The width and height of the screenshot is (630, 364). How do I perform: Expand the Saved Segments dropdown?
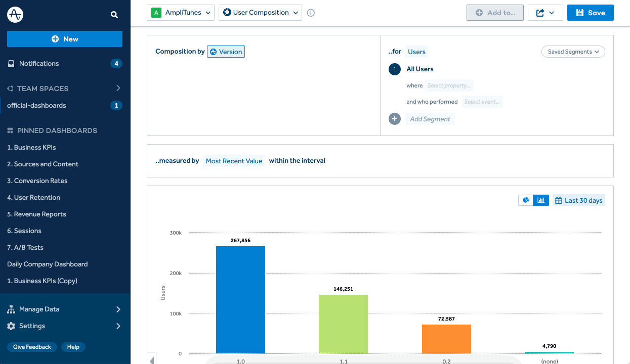(x=573, y=52)
